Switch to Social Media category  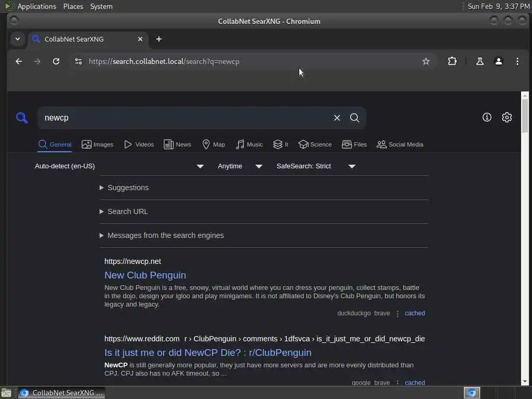point(400,144)
